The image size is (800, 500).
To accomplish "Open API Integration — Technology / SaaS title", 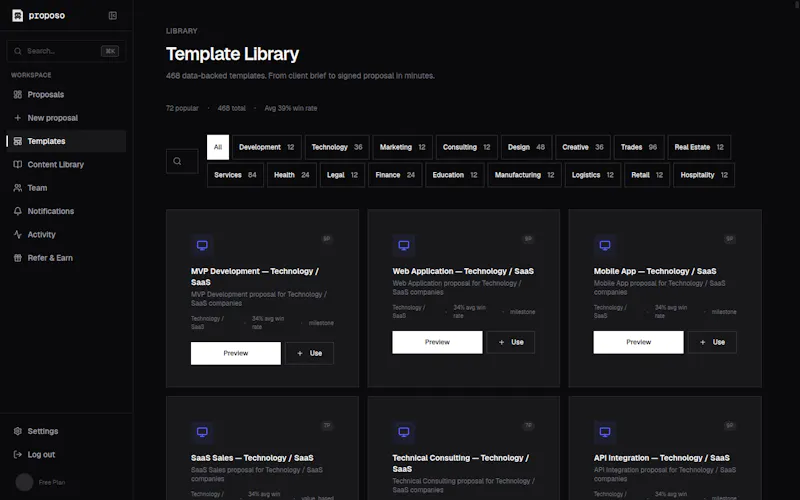I will point(662,458).
